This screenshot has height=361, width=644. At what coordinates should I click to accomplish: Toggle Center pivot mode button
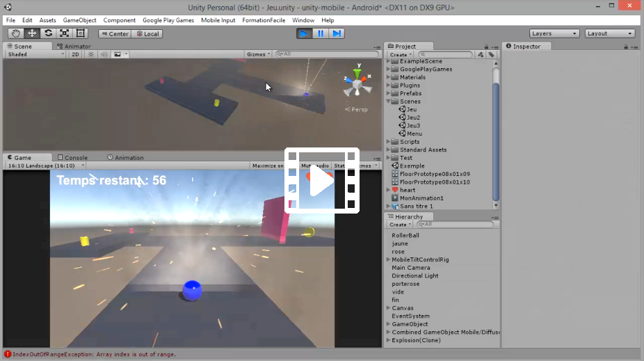point(115,33)
